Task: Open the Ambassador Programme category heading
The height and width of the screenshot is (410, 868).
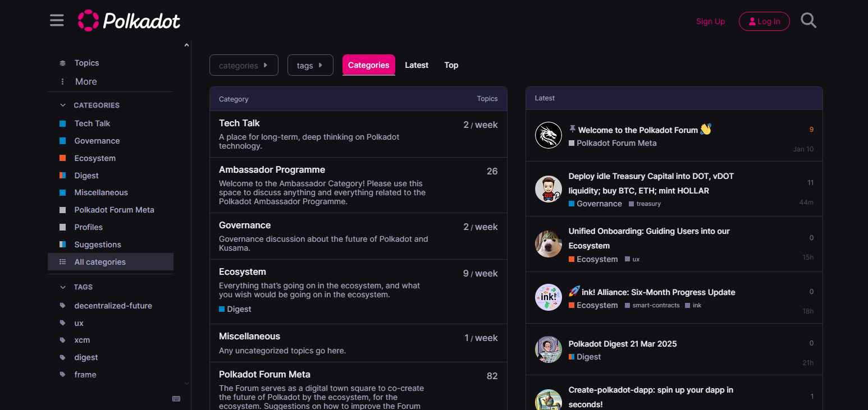Action: click(272, 169)
